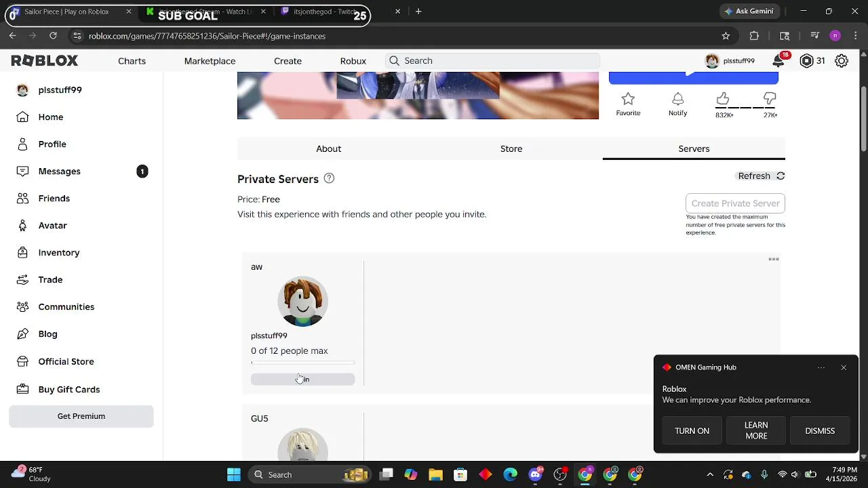Click the aw server owner avatar thumbnail
This screenshot has width=868, height=488.
click(x=302, y=302)
